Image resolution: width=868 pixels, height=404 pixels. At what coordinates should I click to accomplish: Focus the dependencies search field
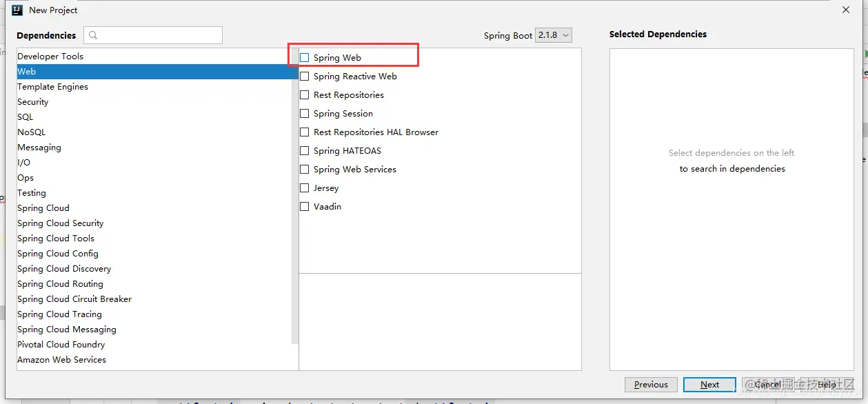click(153, 35)
